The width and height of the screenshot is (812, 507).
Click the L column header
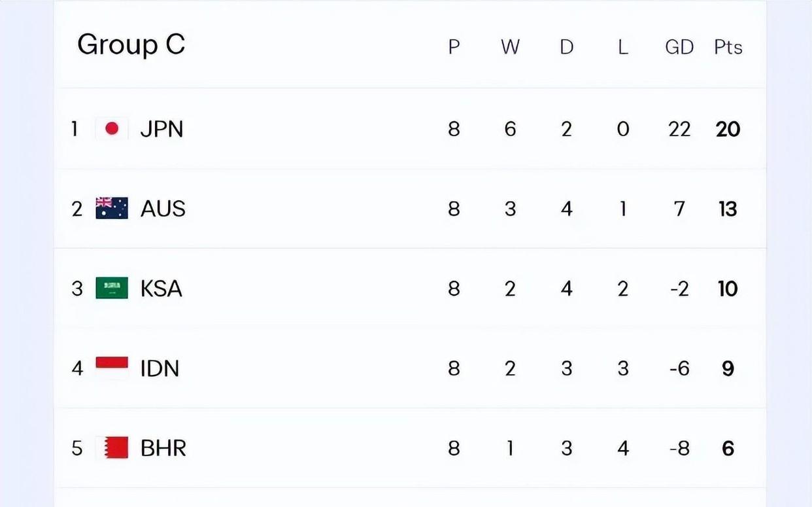622,47
